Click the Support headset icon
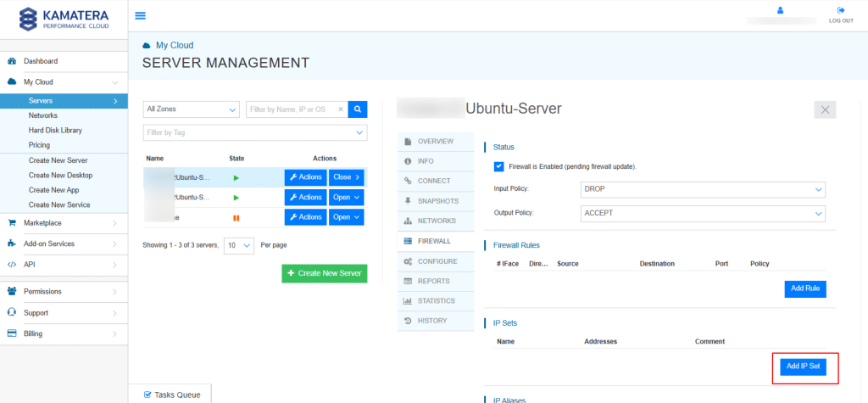Image resolution: width=868 pixels, height=403 pixels. 12,313
